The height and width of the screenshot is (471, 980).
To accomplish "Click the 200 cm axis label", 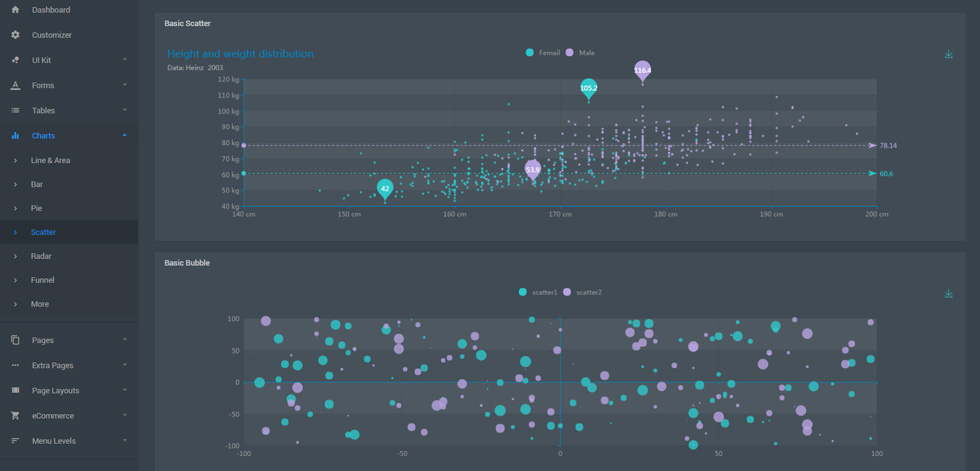I will [876, 214].
